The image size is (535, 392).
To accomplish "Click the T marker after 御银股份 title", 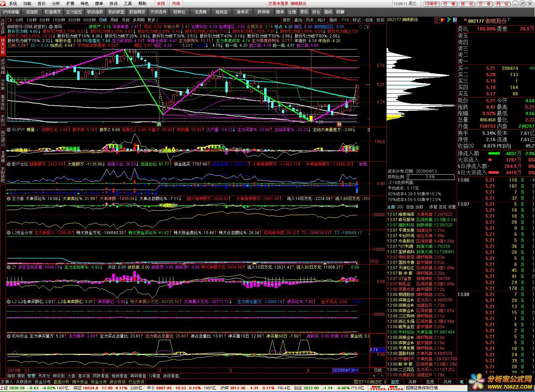I will (x=509, y=20).
